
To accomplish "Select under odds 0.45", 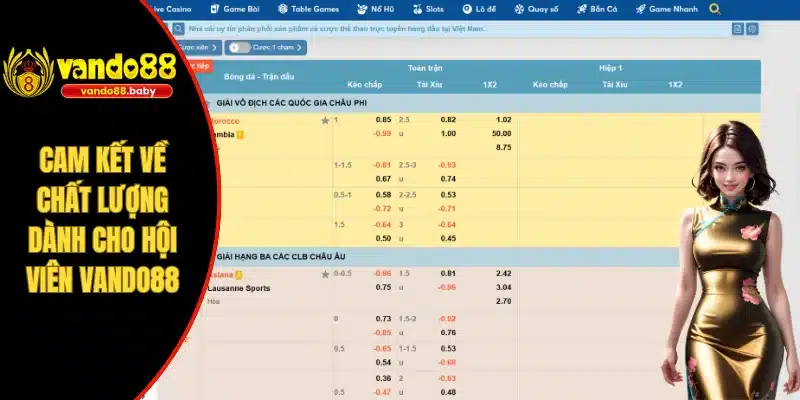I will coord(448,239).
